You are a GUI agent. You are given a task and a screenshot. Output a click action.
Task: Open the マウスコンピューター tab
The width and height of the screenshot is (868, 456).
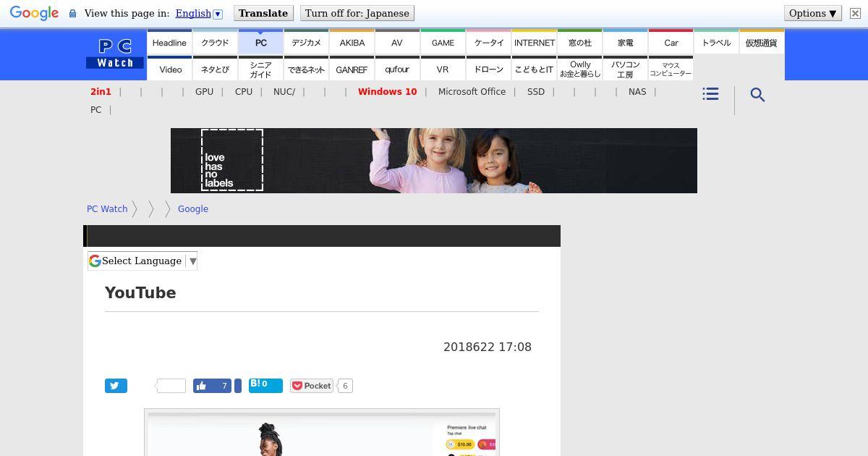point(671,69)
